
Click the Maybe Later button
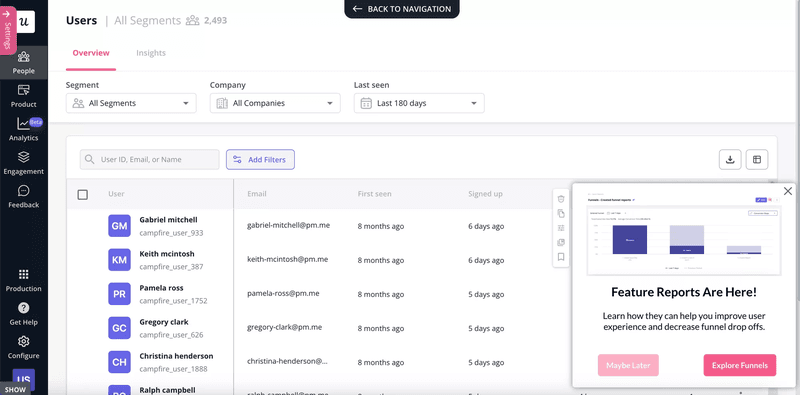coord(628,365)
